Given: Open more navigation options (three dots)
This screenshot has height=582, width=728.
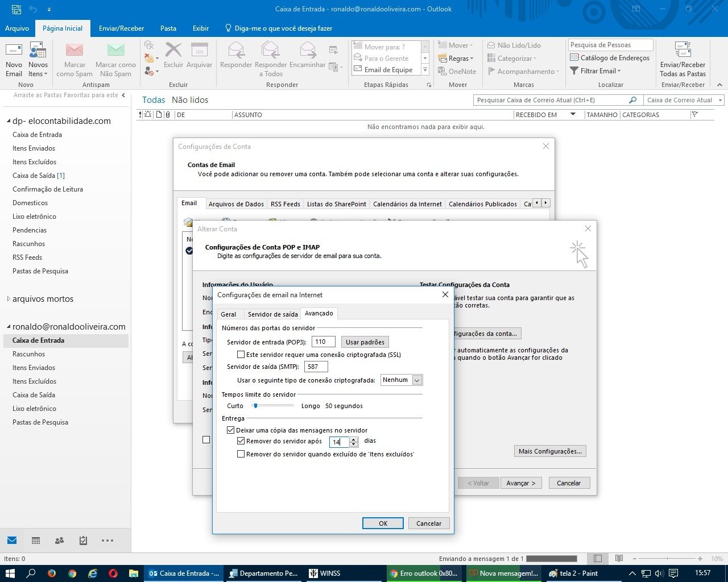Looking at the screenshot, I should tap(107, 541).
